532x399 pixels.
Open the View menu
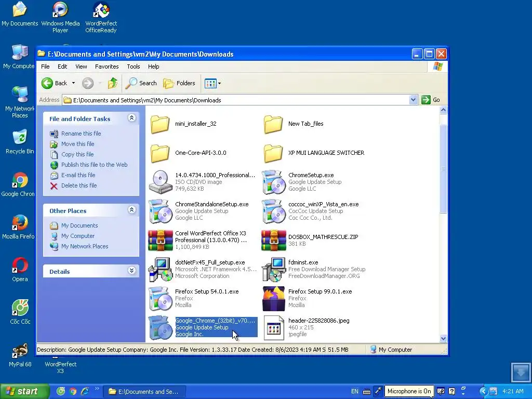(81, 66)
